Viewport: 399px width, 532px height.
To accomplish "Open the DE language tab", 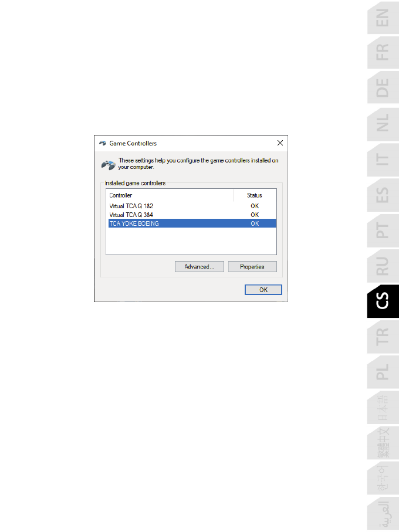I will tap(383, 88).
